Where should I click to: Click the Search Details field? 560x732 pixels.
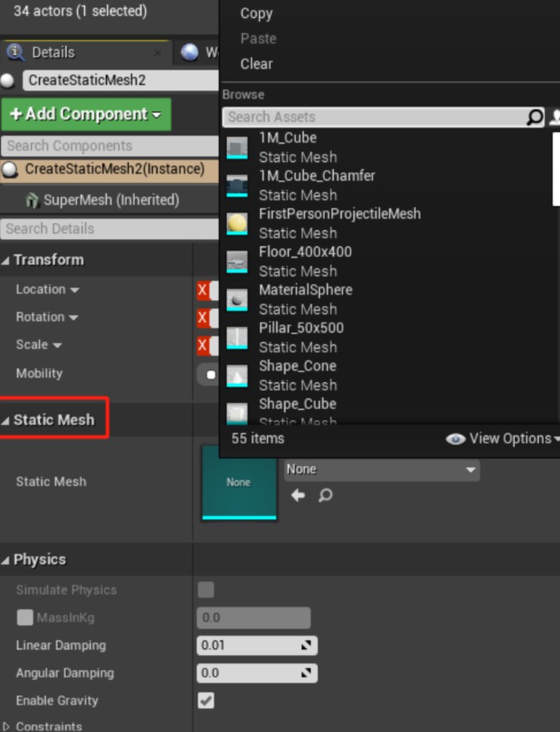[x=109, y=228]
